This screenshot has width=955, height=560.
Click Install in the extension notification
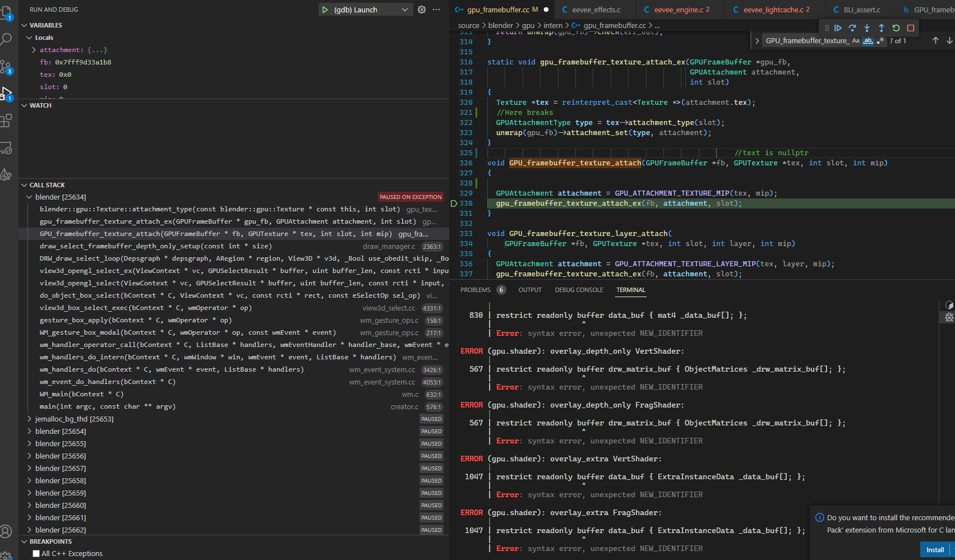(x=935, y=549)
